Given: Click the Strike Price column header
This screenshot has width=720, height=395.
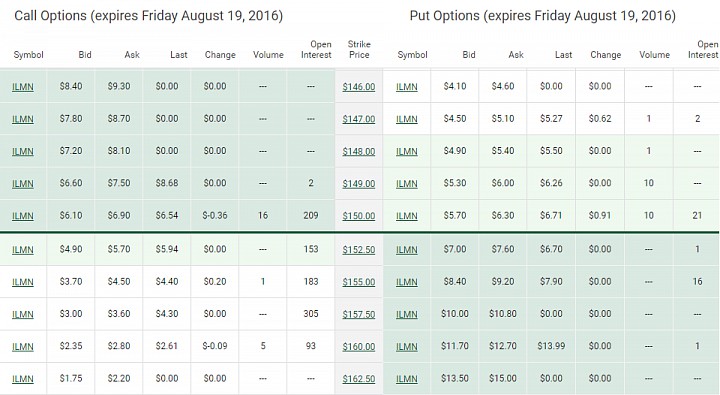Looking at the screenshot, I should (359, 50).
